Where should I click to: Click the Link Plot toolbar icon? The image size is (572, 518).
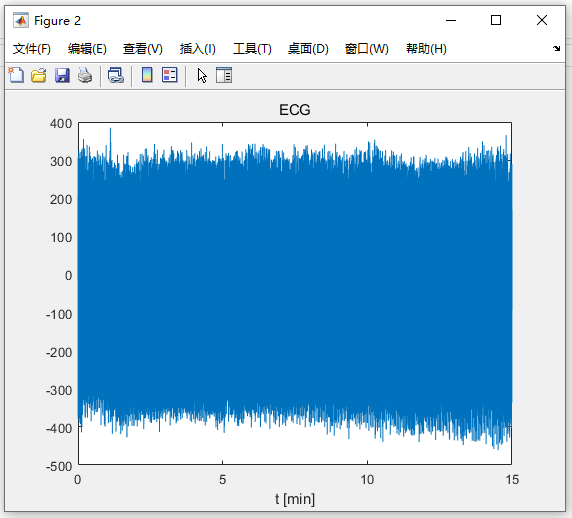pyautogui.click(x=116, y=76)
